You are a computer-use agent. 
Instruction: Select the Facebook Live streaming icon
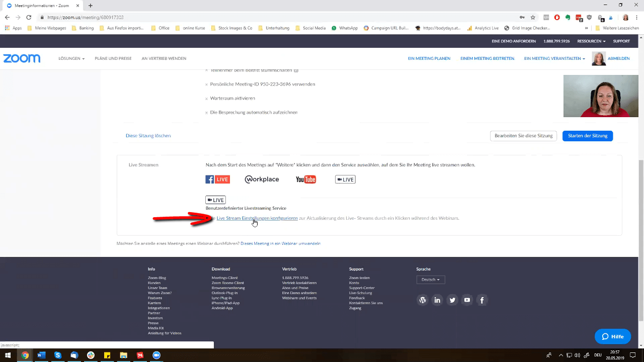coord(217,179)
